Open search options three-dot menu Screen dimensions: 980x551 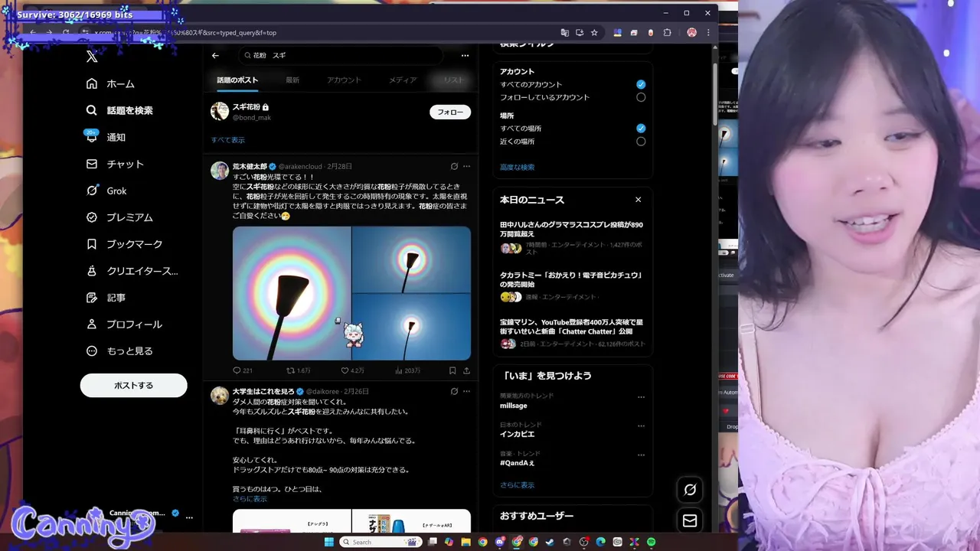[465, 55]
